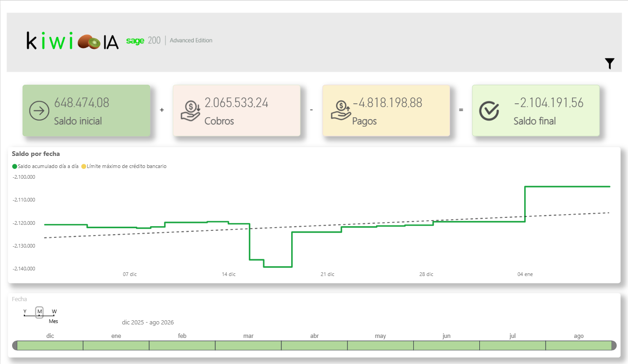Click the Pagos hand-with-coin icon
628x364 pixels.
(x=341, y=110)
